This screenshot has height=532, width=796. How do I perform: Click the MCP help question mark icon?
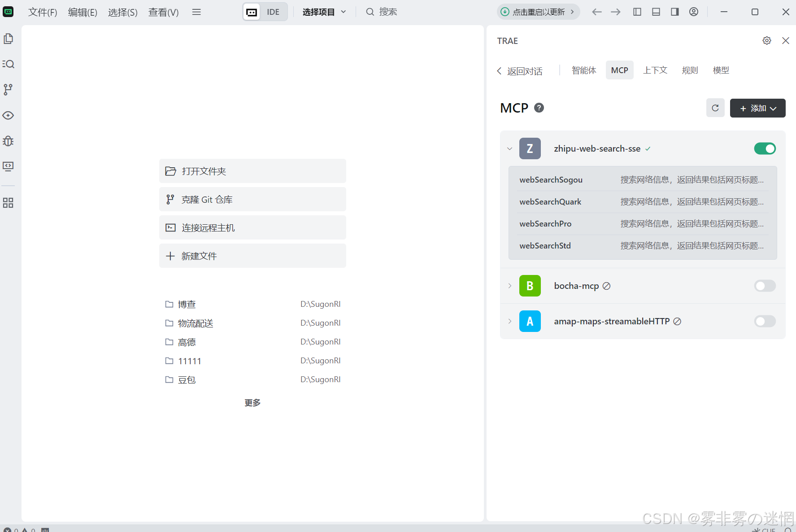539,108
